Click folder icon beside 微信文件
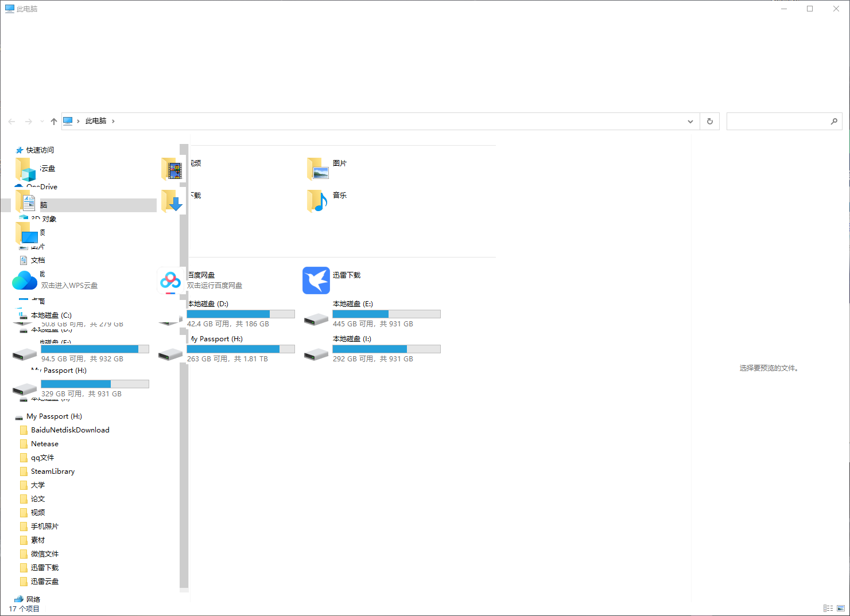 [24, 554]
